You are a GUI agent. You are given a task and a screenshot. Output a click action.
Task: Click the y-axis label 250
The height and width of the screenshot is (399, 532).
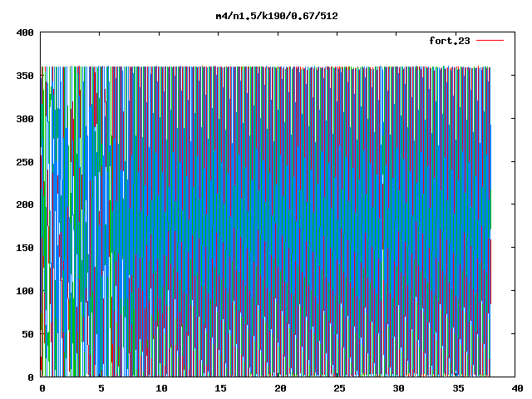25,162
